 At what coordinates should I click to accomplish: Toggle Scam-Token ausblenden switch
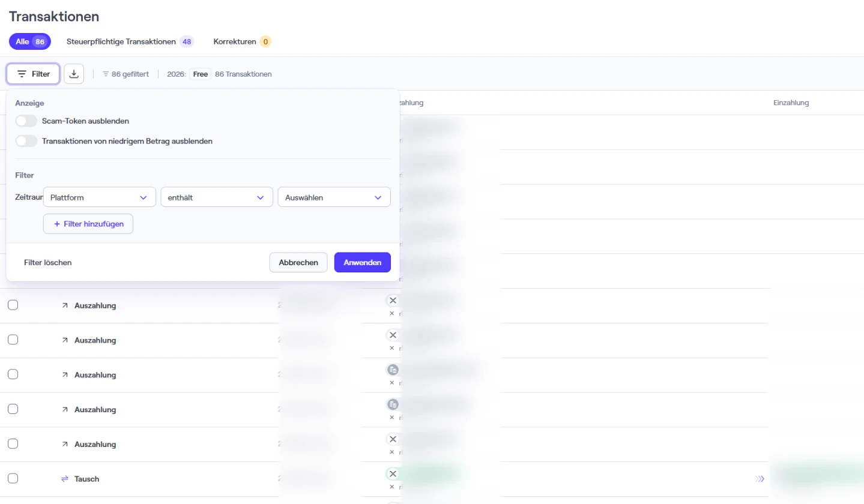[x=26, y=121]
